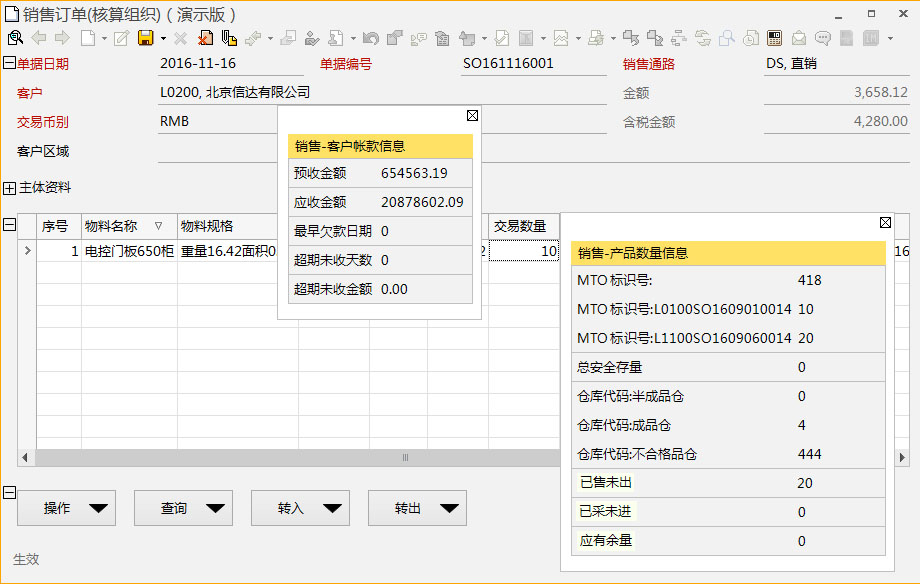Image resolution: width=920 pixels, height=584 pixels.
Task: Click the print icon in toolbar
Action: click(x=595, y=39)
